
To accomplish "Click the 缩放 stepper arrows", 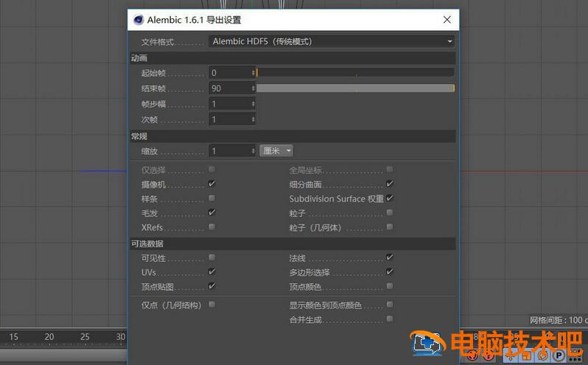I will [253, 151].
